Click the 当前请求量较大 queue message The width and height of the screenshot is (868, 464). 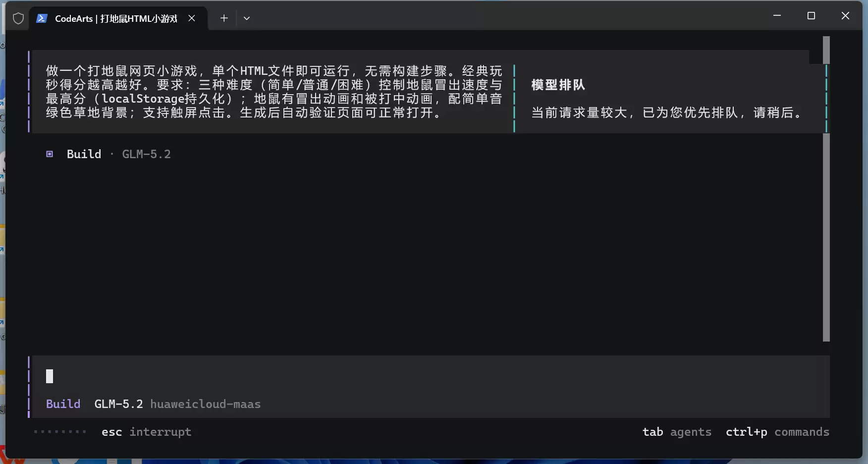(667, 113)
